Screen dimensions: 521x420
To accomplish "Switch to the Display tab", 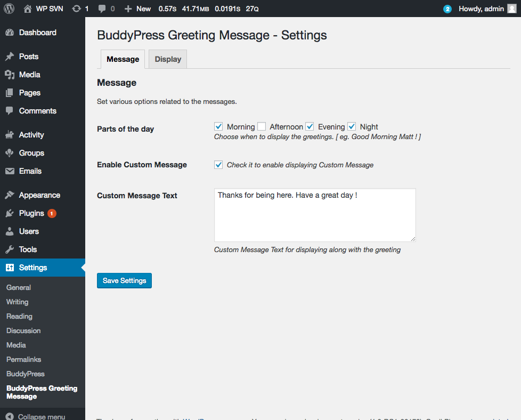I will point(168,59).
